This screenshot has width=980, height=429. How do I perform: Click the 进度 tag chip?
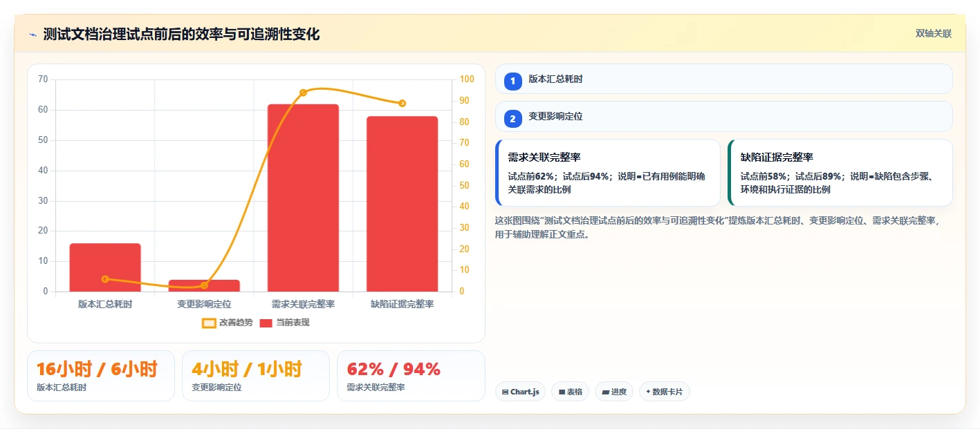(614, 392)
